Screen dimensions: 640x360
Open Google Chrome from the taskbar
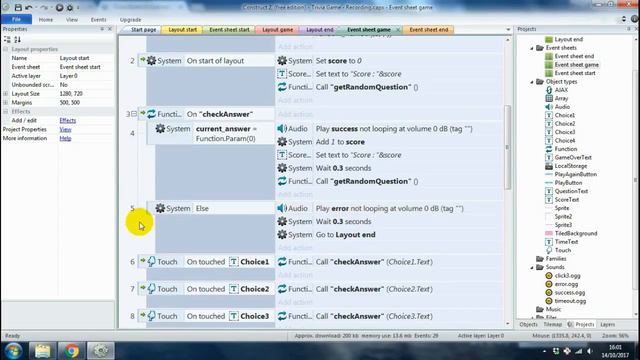pos(72,351)
